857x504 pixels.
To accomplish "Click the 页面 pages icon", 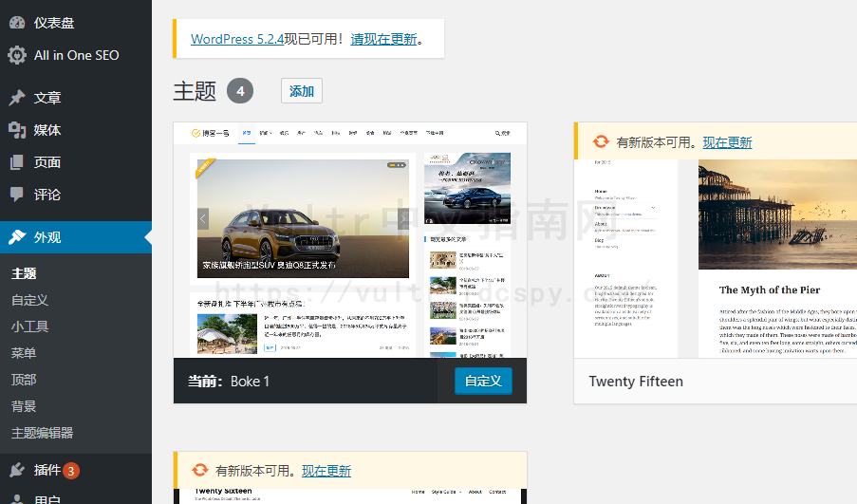I will 17,162.
